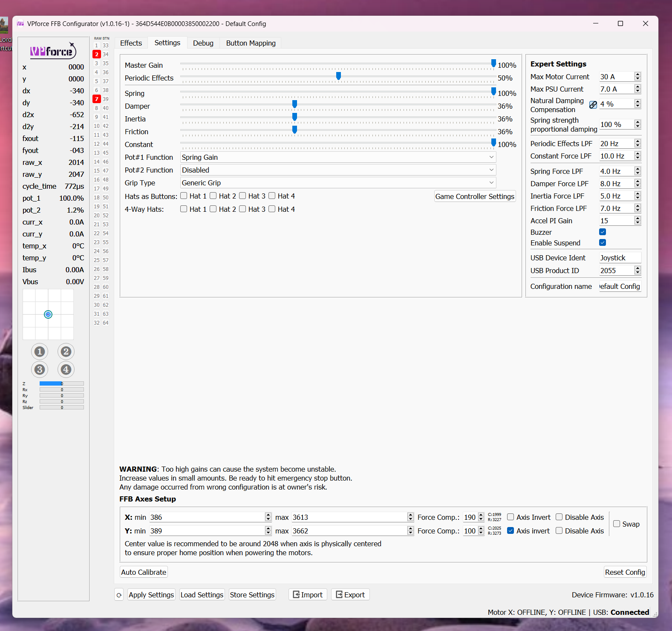The image size is (672, 631).
Task: Enable the Swap axes checkbox
Action: point(617,524)
